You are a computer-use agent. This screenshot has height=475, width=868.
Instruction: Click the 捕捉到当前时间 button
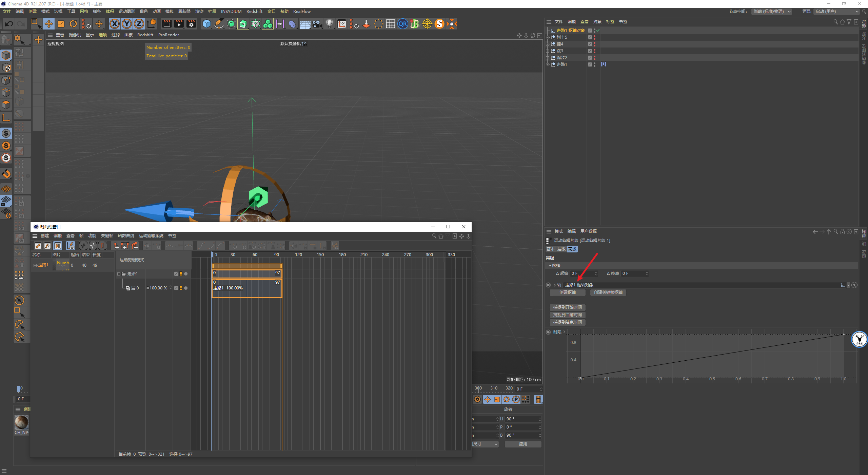tap(567, 315)
